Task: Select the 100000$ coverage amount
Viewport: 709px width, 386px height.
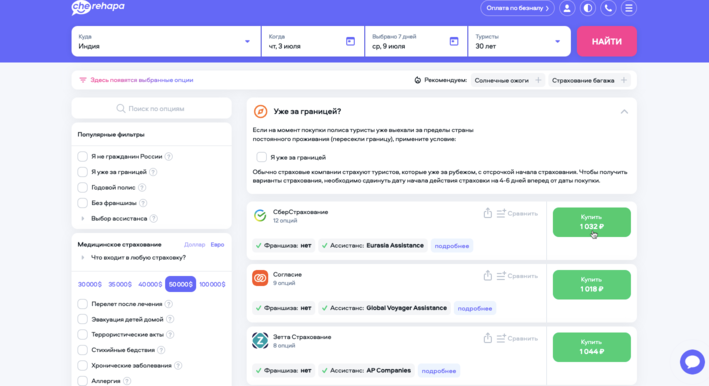Action: point(212,284)
